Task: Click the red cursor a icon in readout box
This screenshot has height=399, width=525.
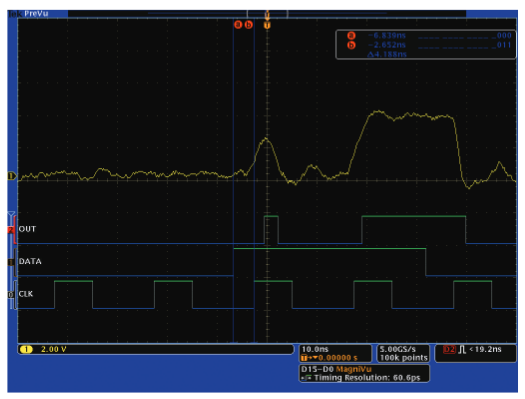Action: click(x=351, y=35)
